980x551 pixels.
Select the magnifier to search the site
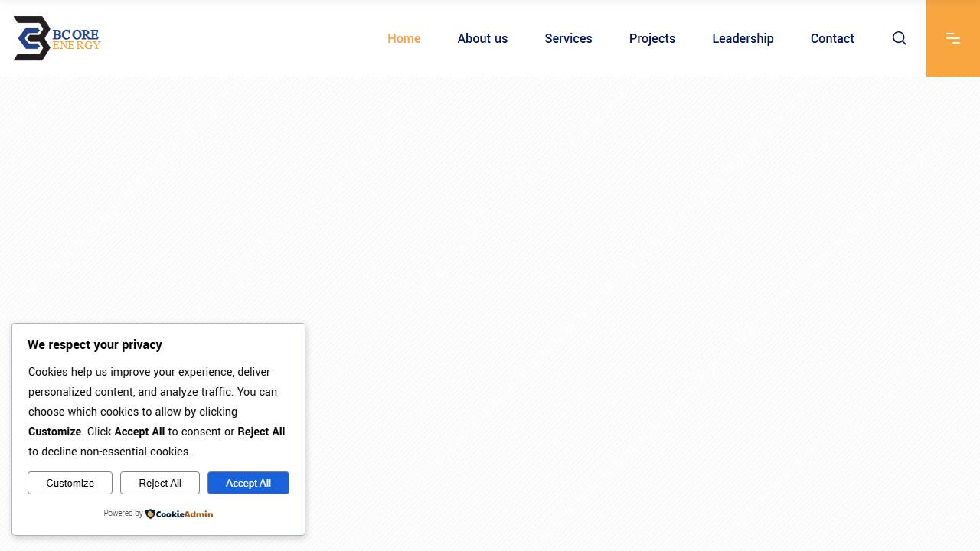point(900,38)
